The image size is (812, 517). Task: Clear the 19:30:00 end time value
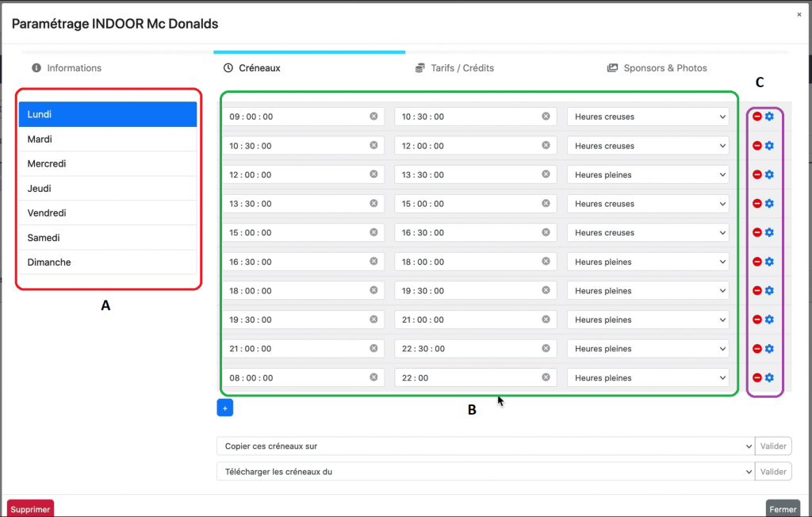tap(546, 290)
